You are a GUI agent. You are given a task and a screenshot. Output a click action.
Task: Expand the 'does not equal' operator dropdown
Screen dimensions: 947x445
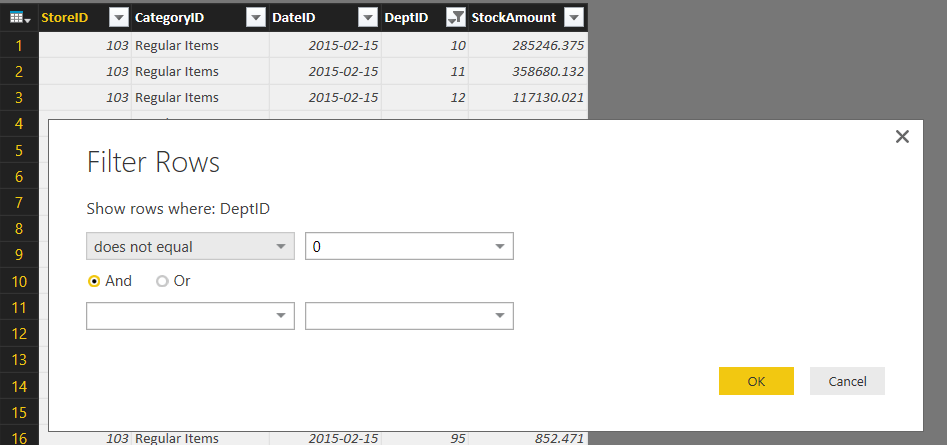tap(190, 246)
